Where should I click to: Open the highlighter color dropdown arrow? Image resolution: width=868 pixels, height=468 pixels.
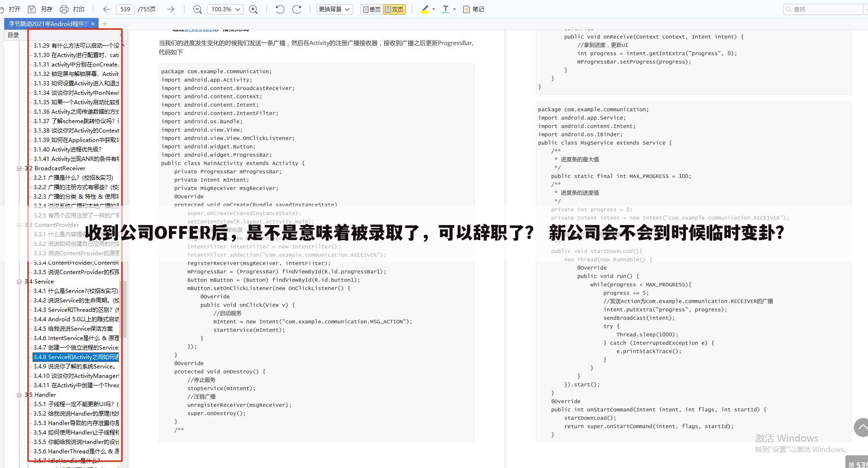434,9
